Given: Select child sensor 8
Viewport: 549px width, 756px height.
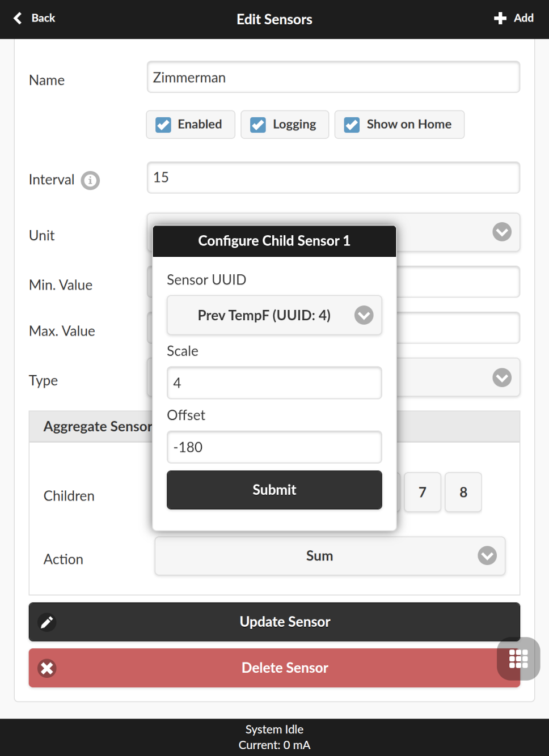Looking at the screenshot, I should 463,492.
